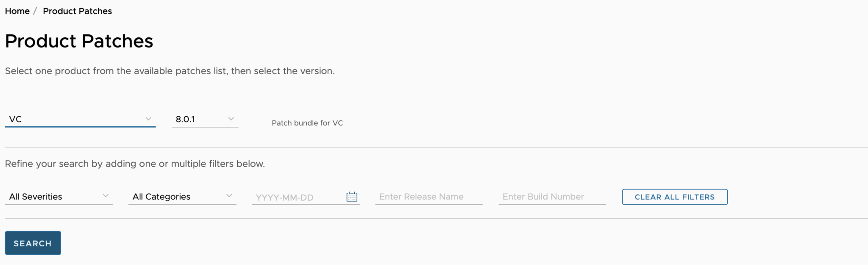Select the VC entry in product dropdown

point(16,119)
